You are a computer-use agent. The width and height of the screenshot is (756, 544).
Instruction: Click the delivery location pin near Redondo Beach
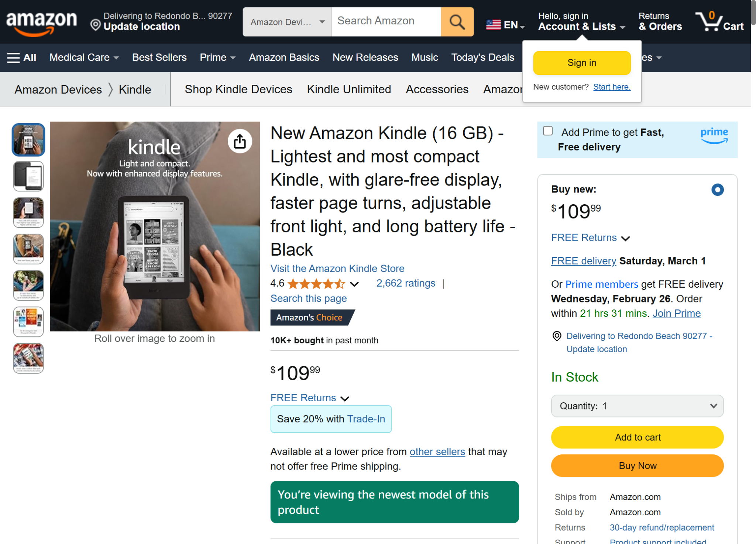tap(557, 336)
